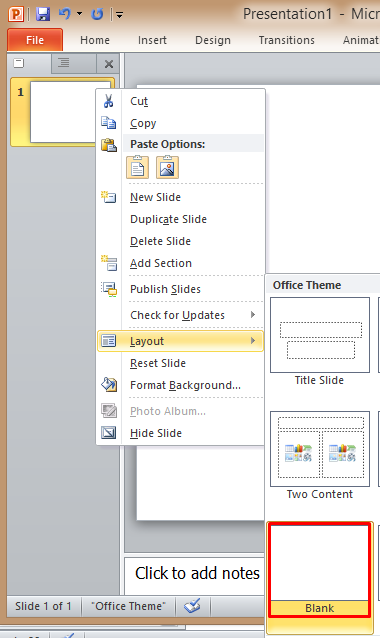Choose the Two Content layout thumbnail
Image resolution: width=380 pixels, height=638 pixels.
click(x=320, y=455)
